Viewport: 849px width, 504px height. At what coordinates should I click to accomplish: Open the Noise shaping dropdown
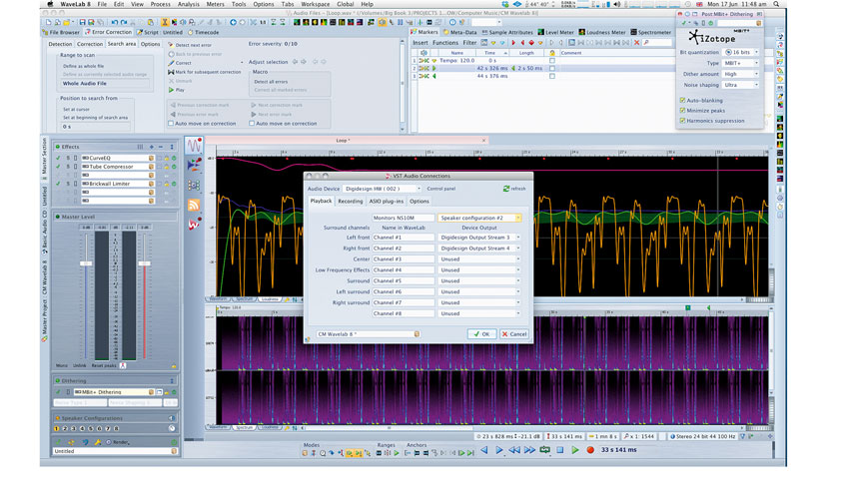point(741,85)
